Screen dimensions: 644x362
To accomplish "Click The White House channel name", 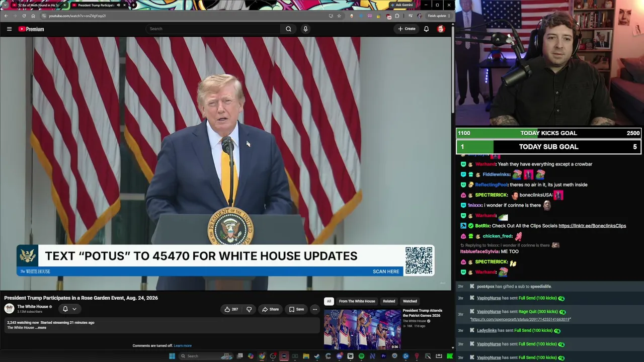I will pos(33,307).
